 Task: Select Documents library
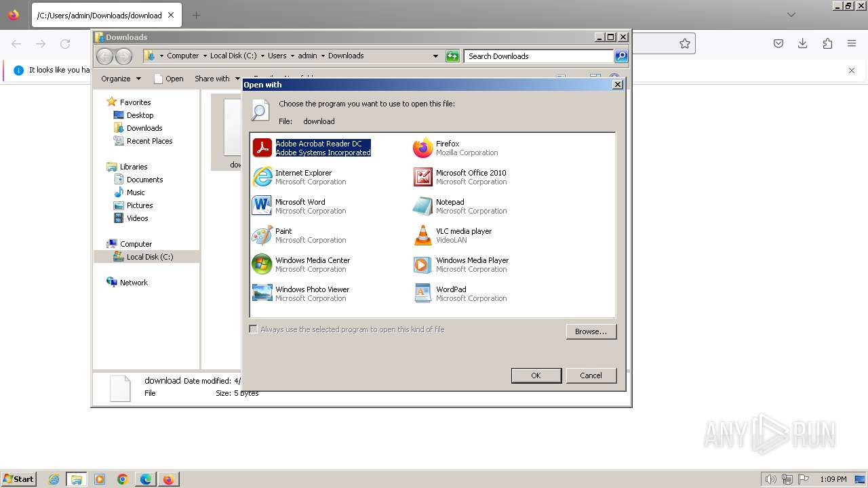pos(144,180)
